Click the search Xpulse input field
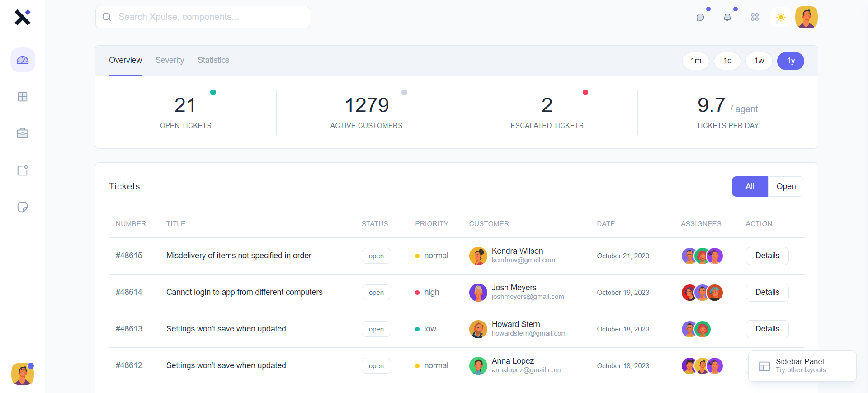The image size is (868, 393). coord(203,17)
